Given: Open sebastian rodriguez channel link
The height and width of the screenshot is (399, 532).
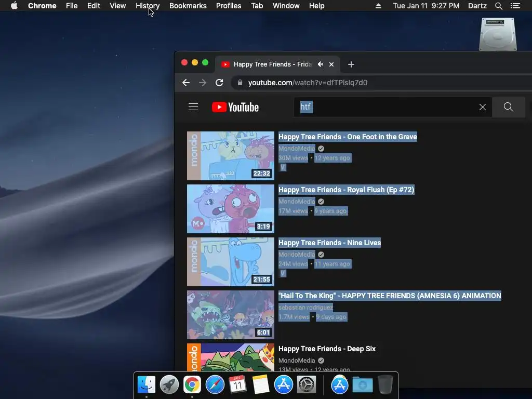Looking at the screenshot, I should [x=305, y=307].
